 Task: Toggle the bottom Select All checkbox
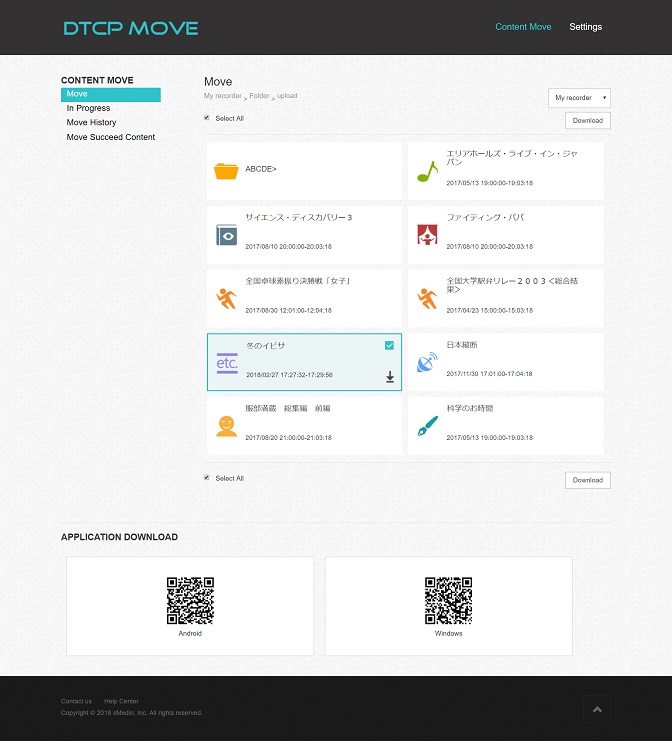207,478
